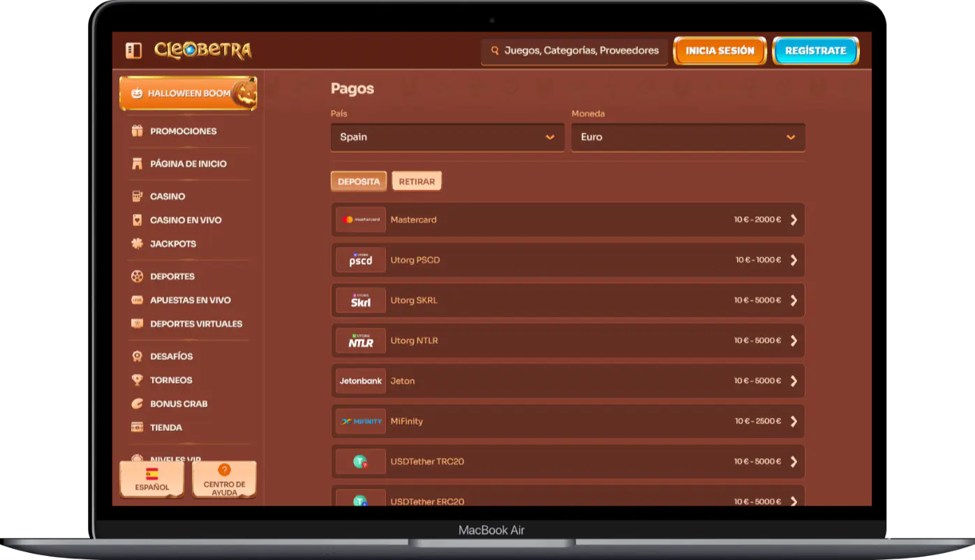Click the MiFinity logo thumbnail
The image size is (975, 560).
[361, 421]
